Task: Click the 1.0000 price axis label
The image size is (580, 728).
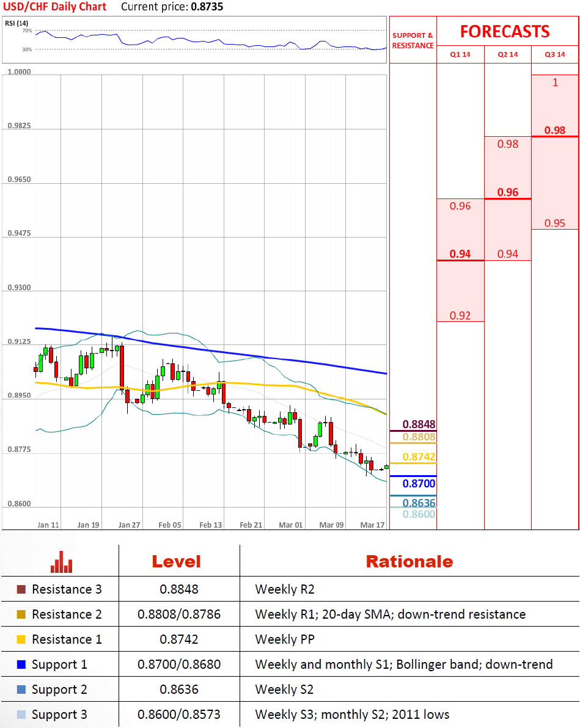Action: point(19,72)
